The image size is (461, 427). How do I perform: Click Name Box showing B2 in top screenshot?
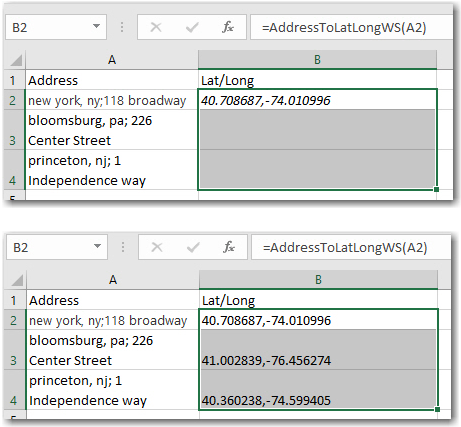56,27
